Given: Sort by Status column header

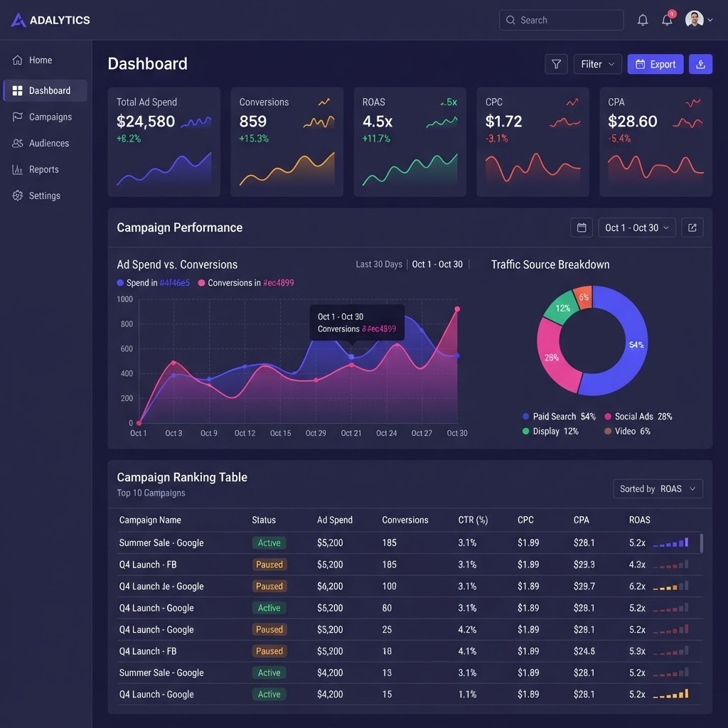Looking at the screenshot, I should coord(264,520).
